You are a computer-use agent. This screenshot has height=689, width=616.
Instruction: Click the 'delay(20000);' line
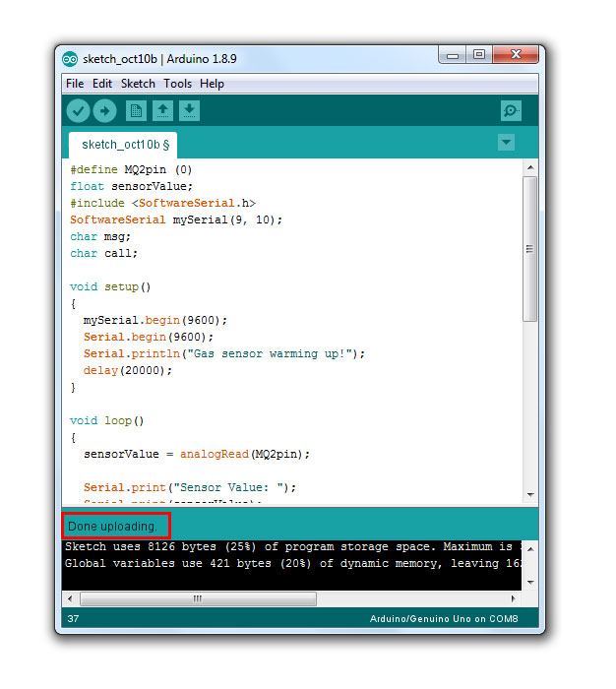click(127, 370)
